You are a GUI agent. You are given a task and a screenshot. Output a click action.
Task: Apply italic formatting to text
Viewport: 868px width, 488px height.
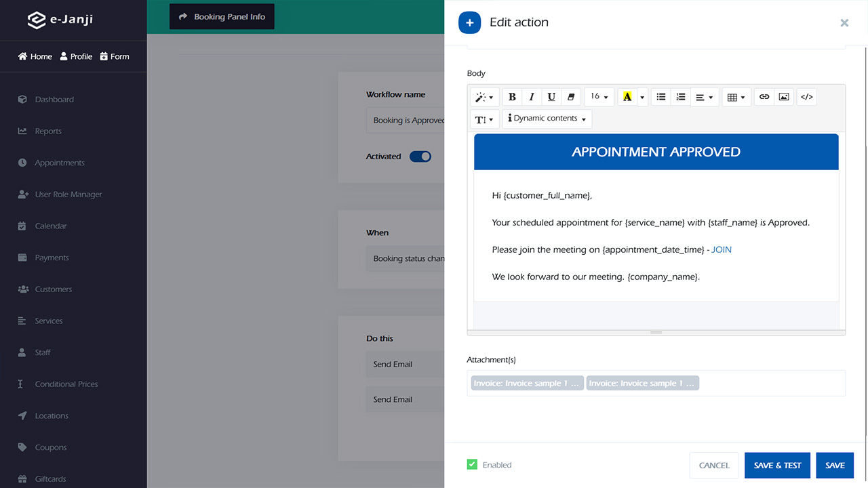532,97
